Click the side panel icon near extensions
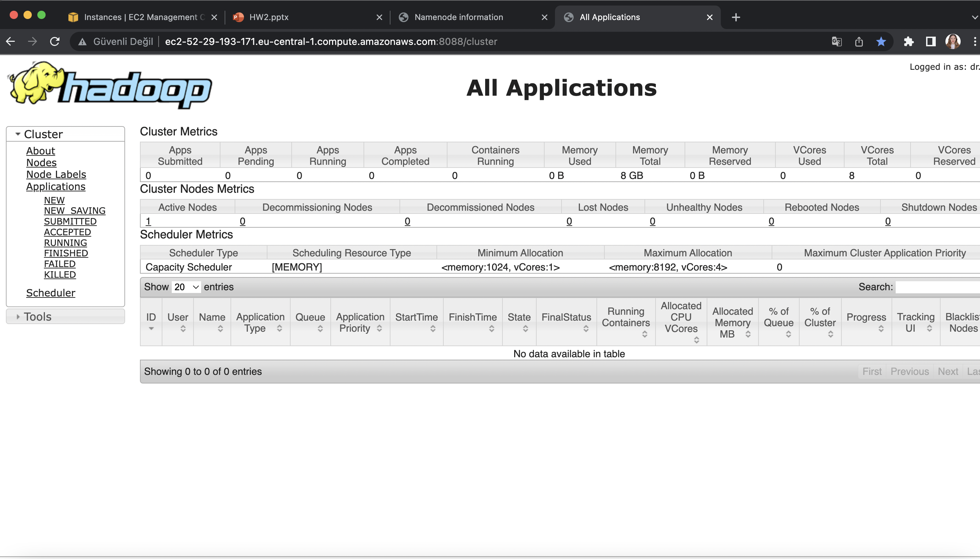The height and width of the screenshot is (559, 980). [931, 41]
